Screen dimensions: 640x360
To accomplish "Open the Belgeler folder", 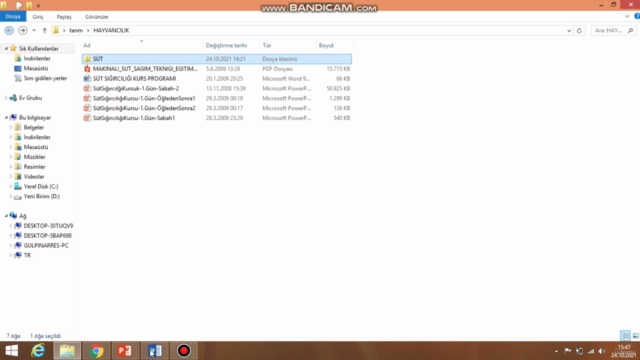I will tap(33, 127).
